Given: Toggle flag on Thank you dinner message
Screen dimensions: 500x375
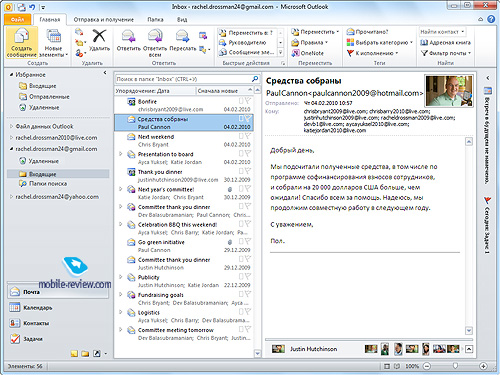Looking at the screenshot, I should [248, 171].
